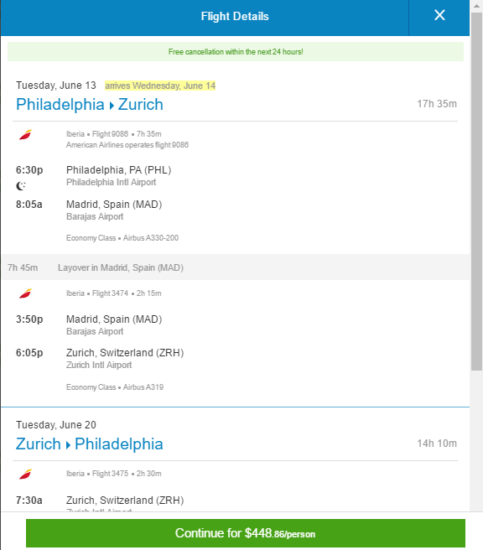Click the Layover in Madrid row
This screenshot has height=550, width=483.
pyautogui.click(x=236, y=268)
